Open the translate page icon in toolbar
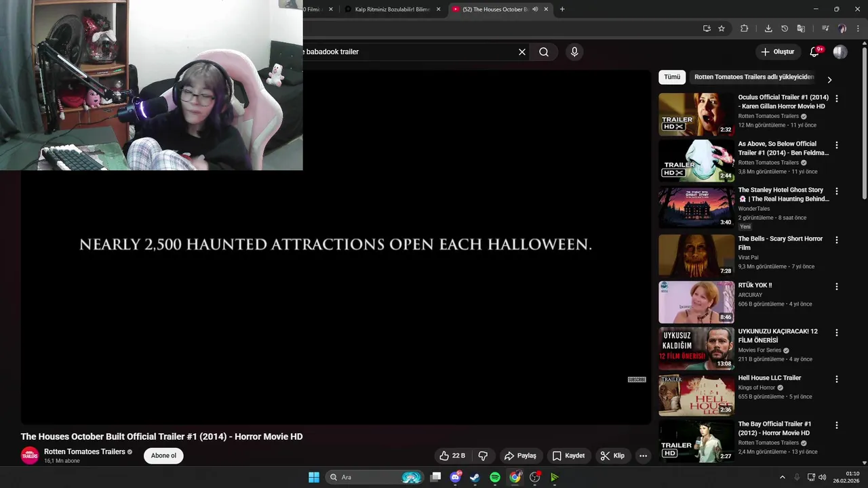868x488 pixels. click(801, 28)
